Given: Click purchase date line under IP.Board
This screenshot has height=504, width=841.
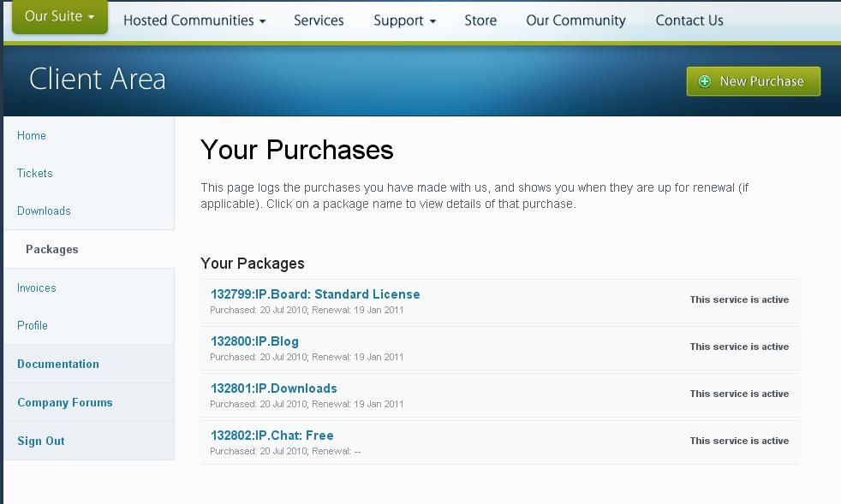Looking at the screenshot, I should click(x=307, y=310).
